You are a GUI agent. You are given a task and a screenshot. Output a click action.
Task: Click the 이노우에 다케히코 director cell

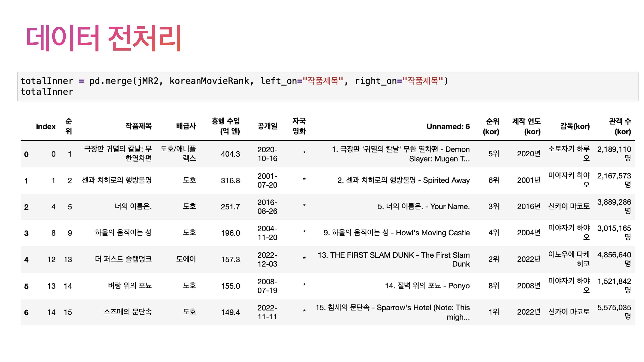(x=569, y=259)
